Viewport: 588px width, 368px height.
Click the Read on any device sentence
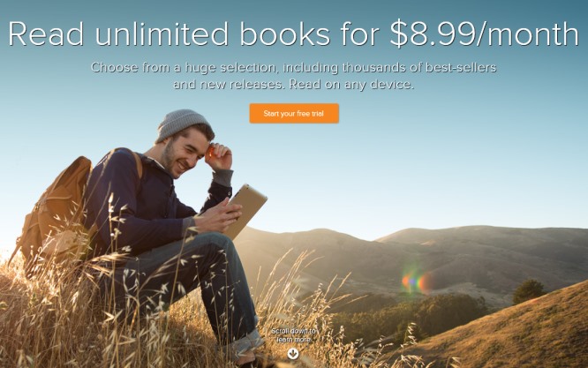click(x=351, y=85)
